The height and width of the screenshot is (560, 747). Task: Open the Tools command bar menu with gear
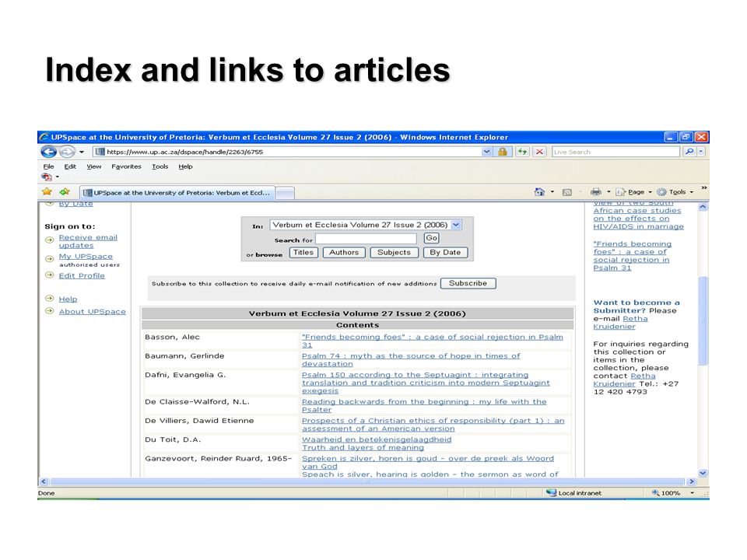tap(675, 192)
